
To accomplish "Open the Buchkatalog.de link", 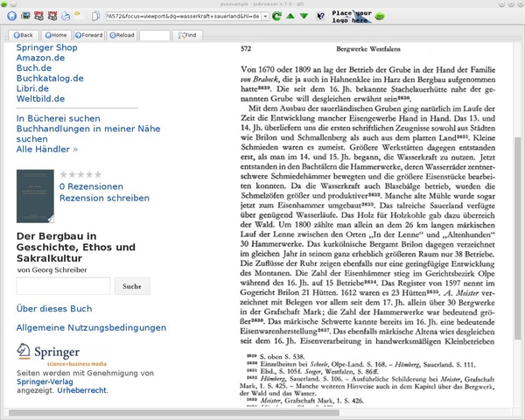I will tap(50, 79).
